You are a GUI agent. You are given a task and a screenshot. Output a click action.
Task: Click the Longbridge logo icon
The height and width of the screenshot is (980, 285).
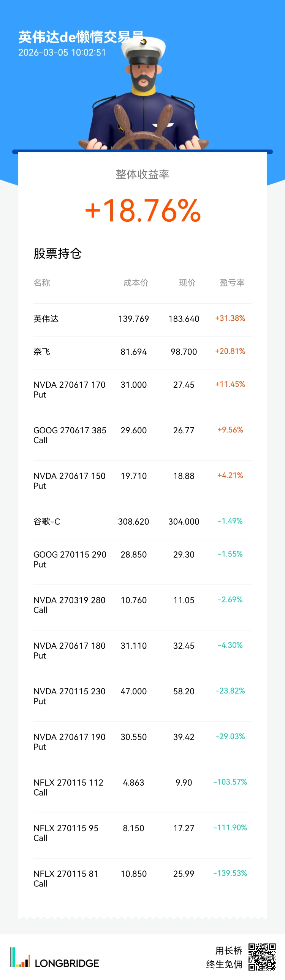(x=20, y=957)
